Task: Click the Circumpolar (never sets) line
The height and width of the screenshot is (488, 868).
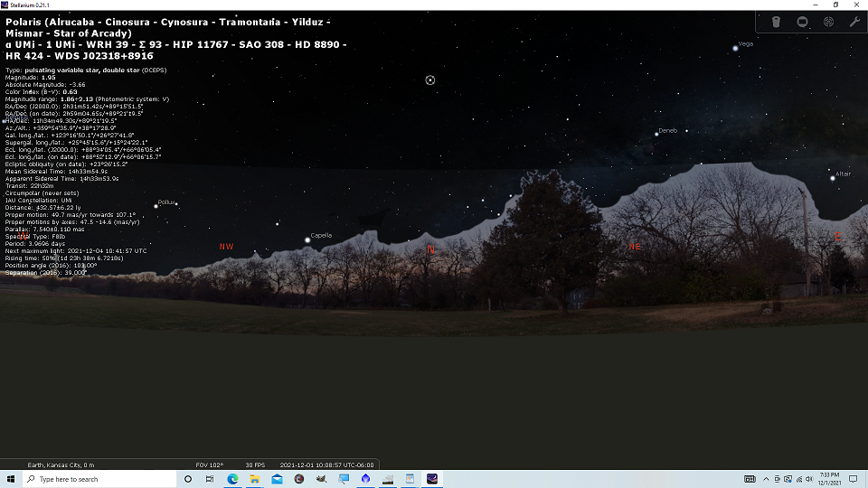Action: tap(42, 193)
